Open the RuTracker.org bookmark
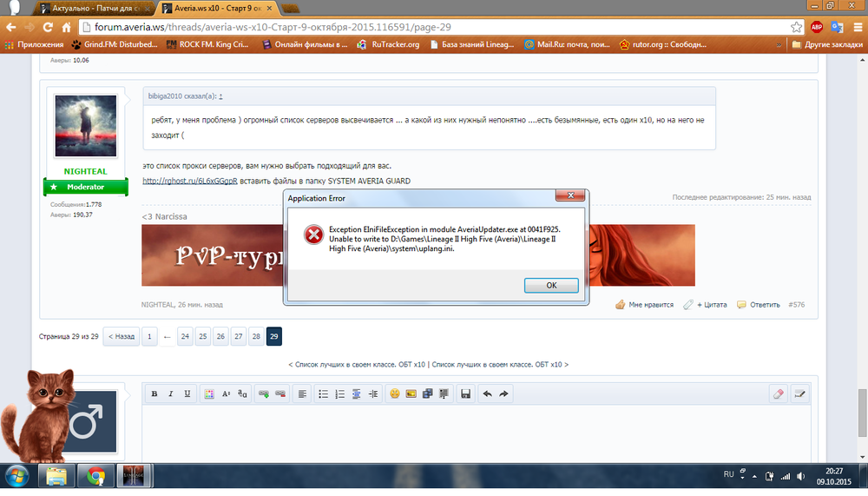The image size is (868, 496). pyautogui.click(x=394, y=44)
